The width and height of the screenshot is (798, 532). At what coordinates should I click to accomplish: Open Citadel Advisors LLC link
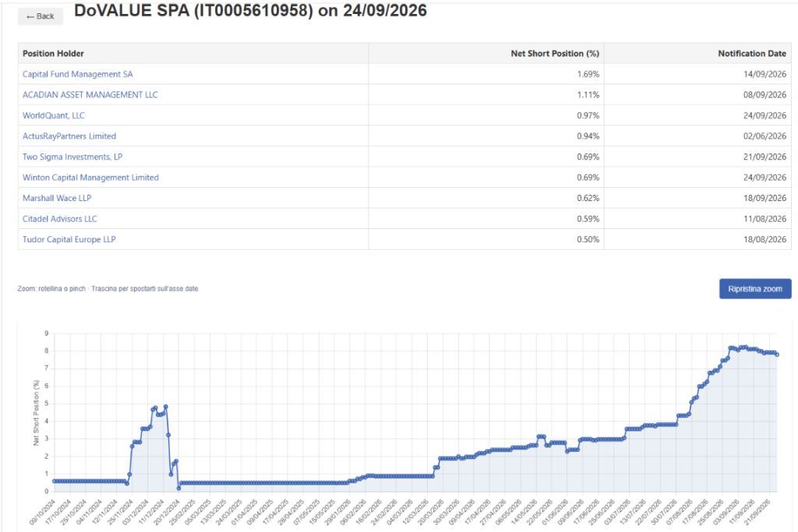[59, 219]
